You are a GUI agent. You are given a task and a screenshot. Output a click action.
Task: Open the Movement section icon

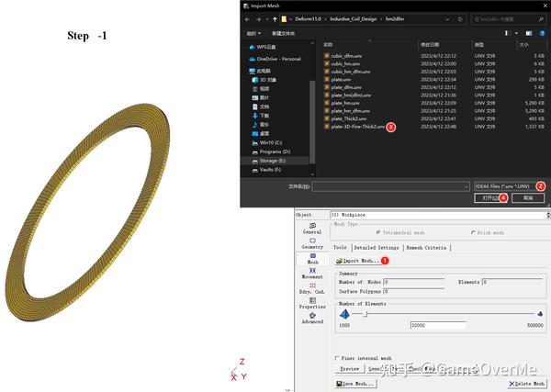pyautogui.click(x=312, y=271)
